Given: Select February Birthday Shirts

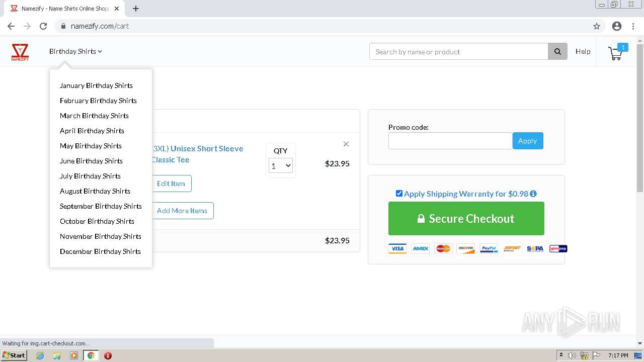Looking at the screenshot, I should (98, 101).
